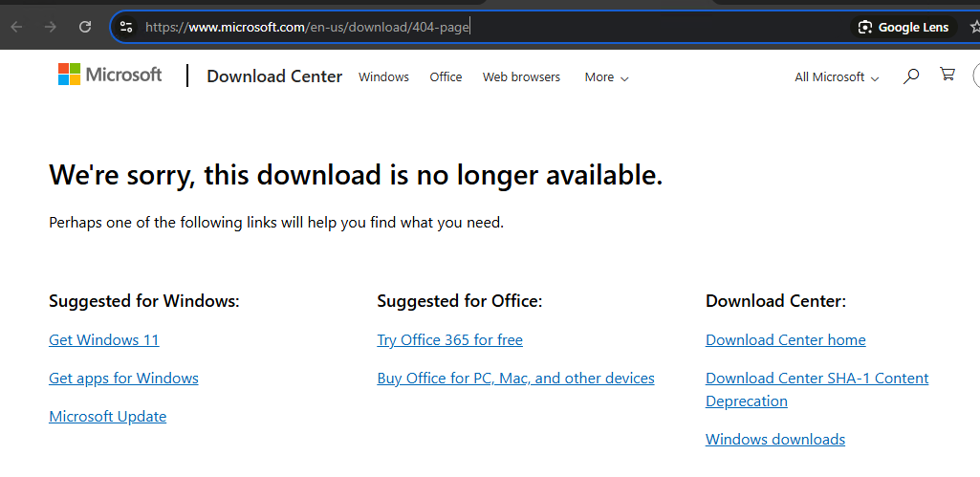Open the shopping cart icon
980x477 pixels.
pyautogui.click(x=947, y=75)
